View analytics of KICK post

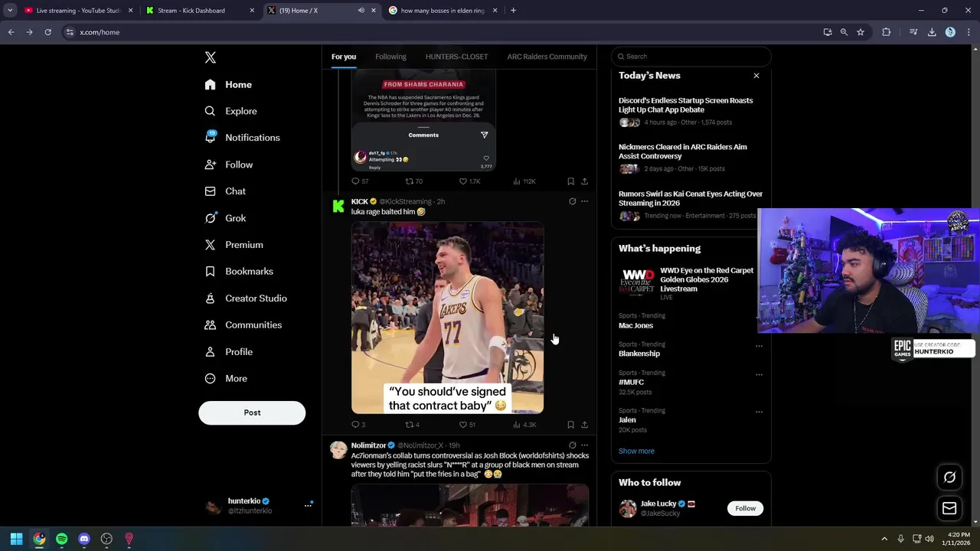[x=524, y=425]
